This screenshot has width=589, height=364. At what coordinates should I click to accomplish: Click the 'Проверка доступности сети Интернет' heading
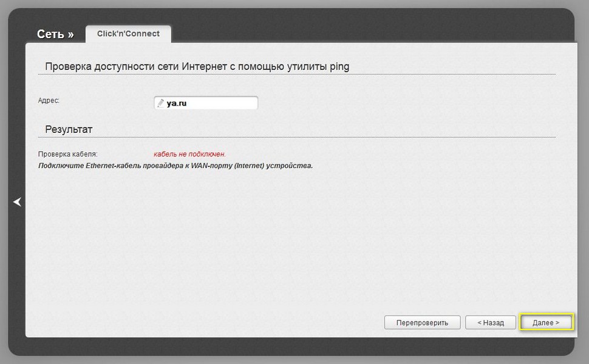(x=197, y=67)
